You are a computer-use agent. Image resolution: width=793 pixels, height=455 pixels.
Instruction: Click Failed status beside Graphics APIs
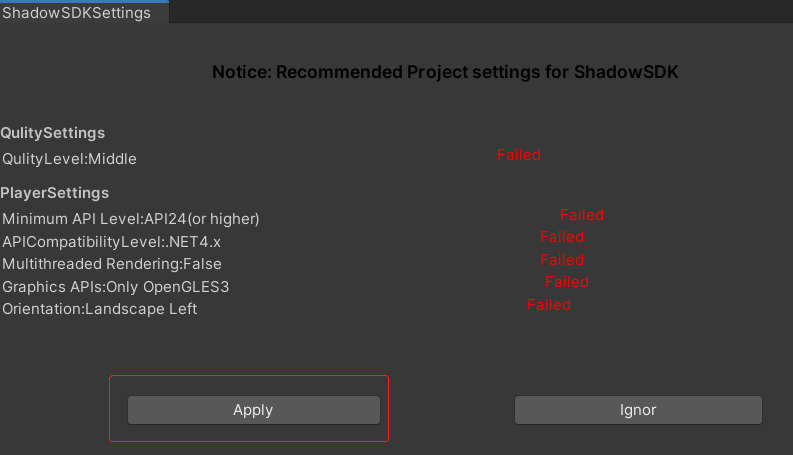pos(566,282)
